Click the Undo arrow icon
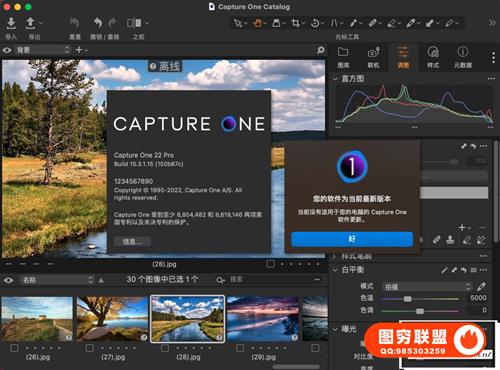The height and width of the screenshot is (370, 500). 98,23
